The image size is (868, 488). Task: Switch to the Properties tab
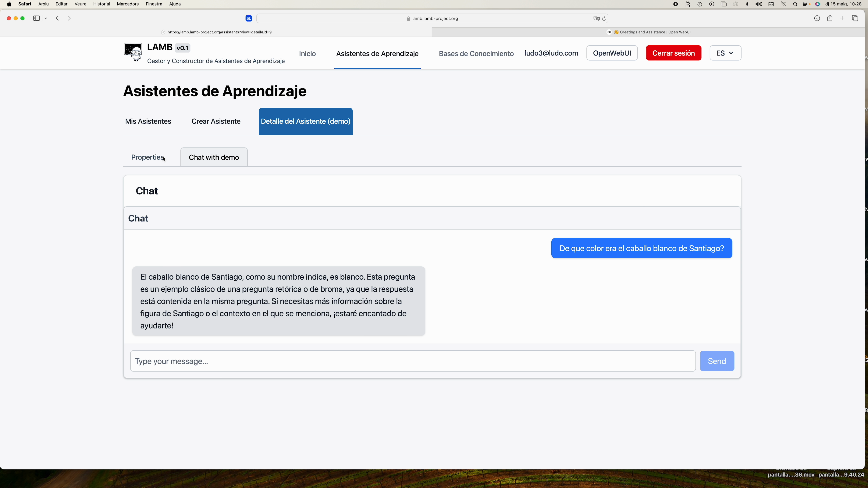(x=147, y=157)
